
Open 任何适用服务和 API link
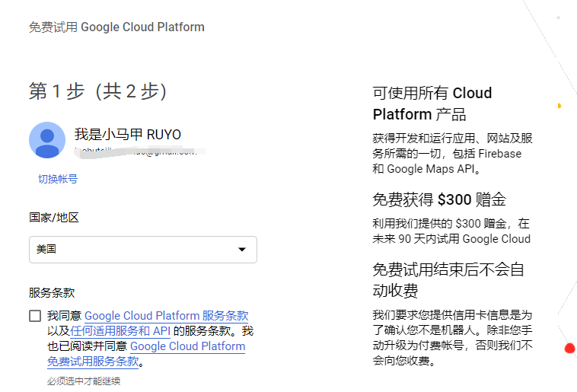click(x=120, y=331)
